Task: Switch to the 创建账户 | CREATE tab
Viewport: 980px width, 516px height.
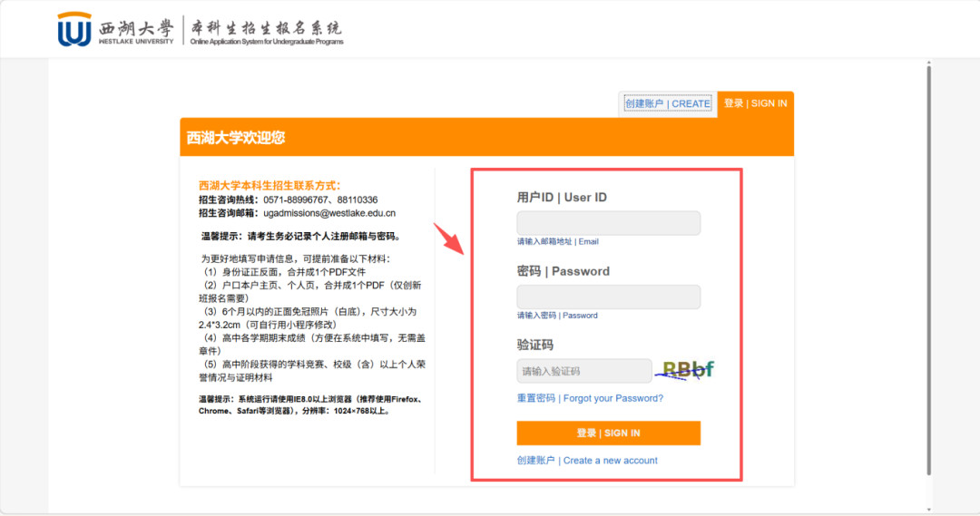Action: 667,103
